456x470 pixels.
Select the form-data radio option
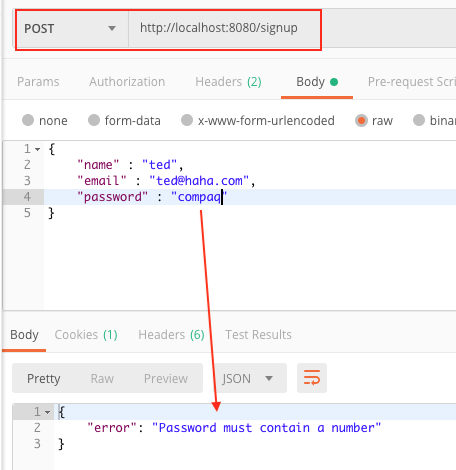tap(94, 120)
